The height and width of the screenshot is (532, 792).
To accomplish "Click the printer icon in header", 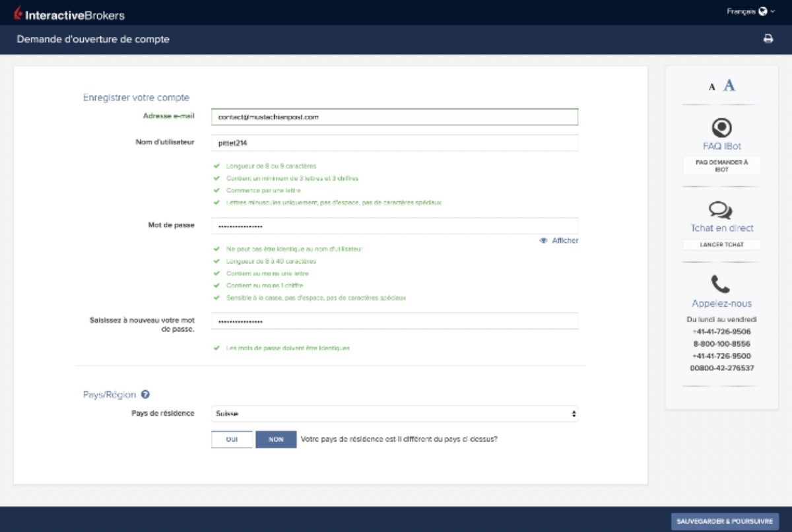I will coord(768,39).
